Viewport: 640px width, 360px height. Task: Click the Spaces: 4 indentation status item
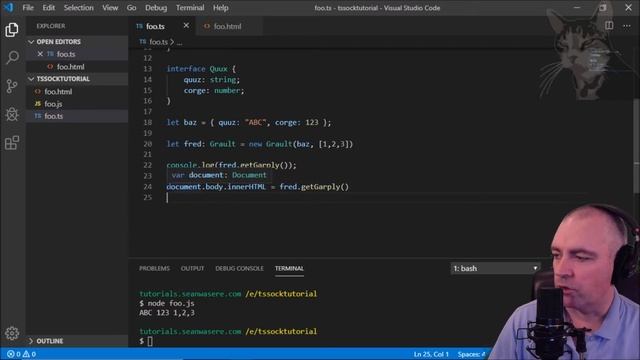(471, 354)
